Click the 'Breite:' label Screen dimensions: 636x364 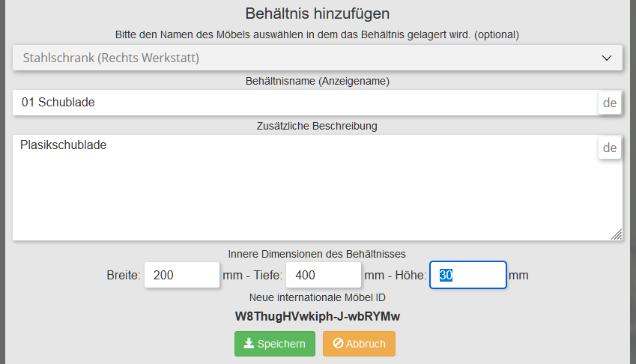click(124, 276)
